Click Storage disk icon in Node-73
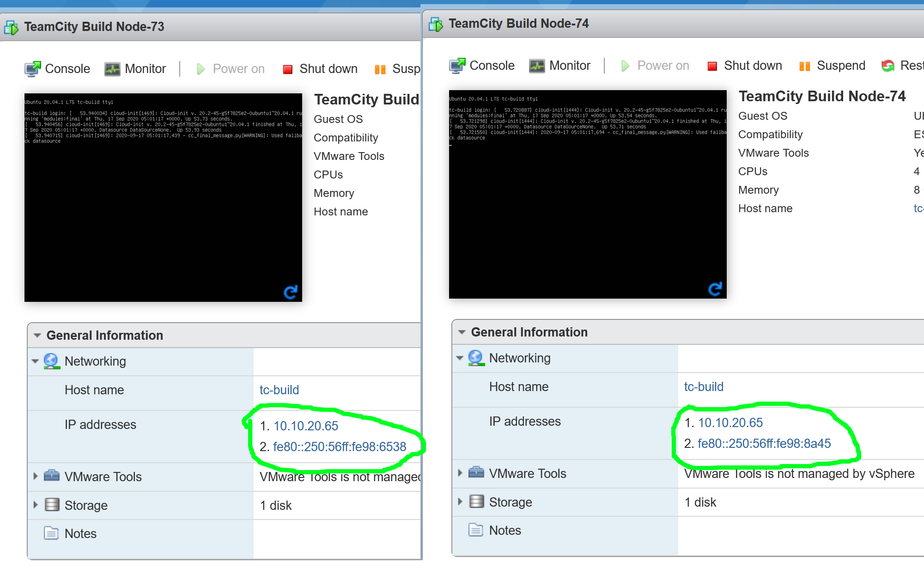The image size is (924, 569). [x=52, y=504]
